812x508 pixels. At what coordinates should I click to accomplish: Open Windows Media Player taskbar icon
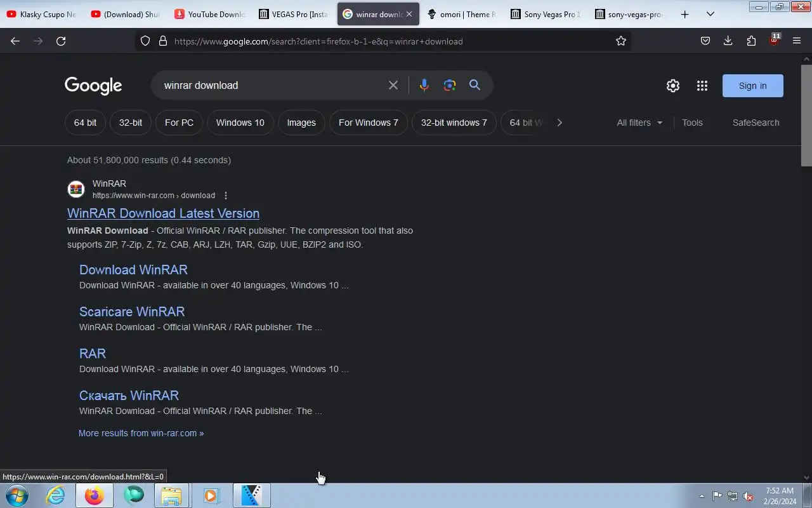[211, 495]
